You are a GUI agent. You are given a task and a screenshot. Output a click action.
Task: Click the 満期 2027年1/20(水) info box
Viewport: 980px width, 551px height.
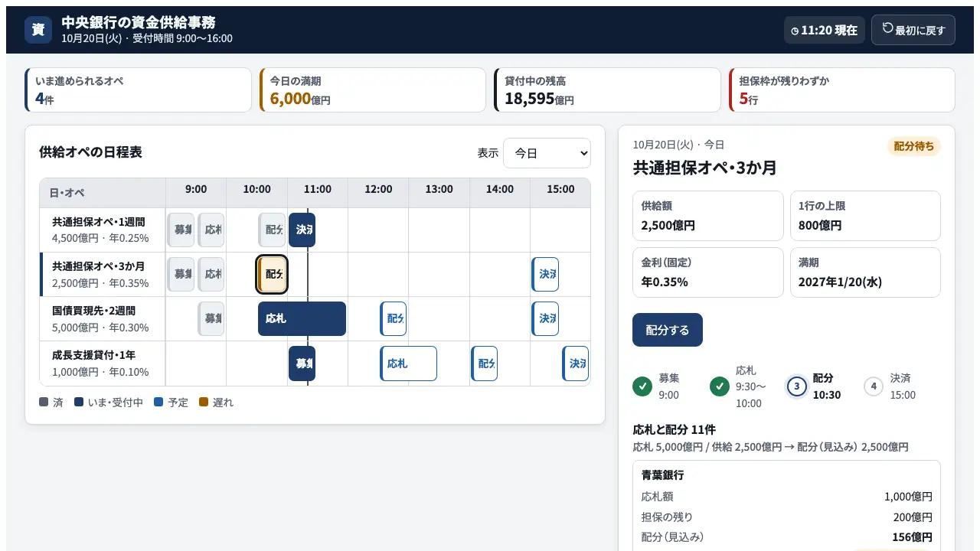[x=865, y=272]
